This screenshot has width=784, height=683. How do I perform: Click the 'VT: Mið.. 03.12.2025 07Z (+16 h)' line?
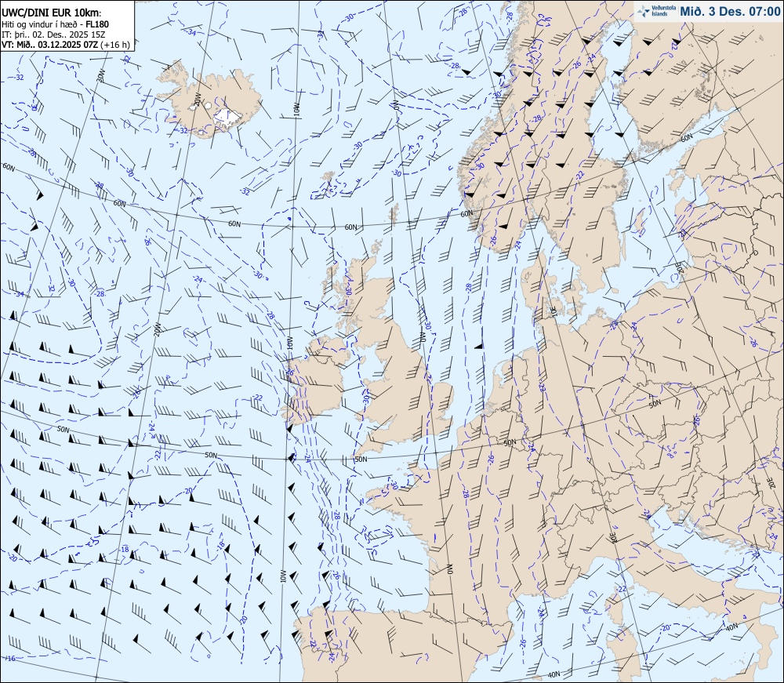click(66, 45)
